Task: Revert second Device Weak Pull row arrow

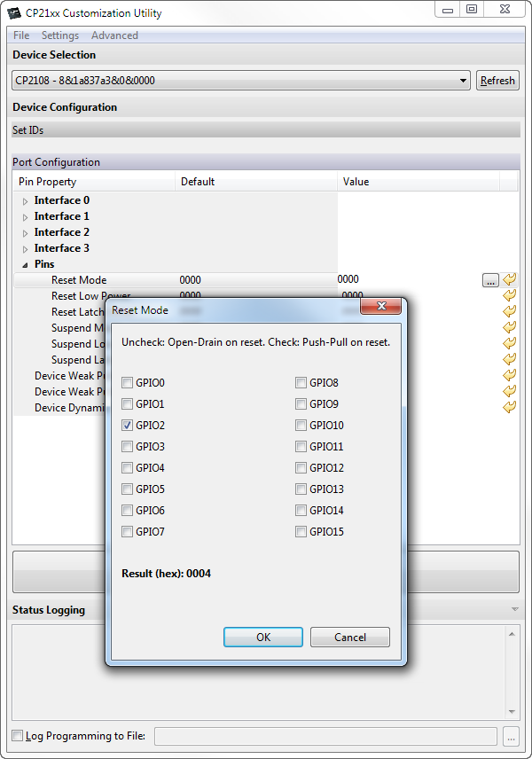Action: tap(509, 391)
